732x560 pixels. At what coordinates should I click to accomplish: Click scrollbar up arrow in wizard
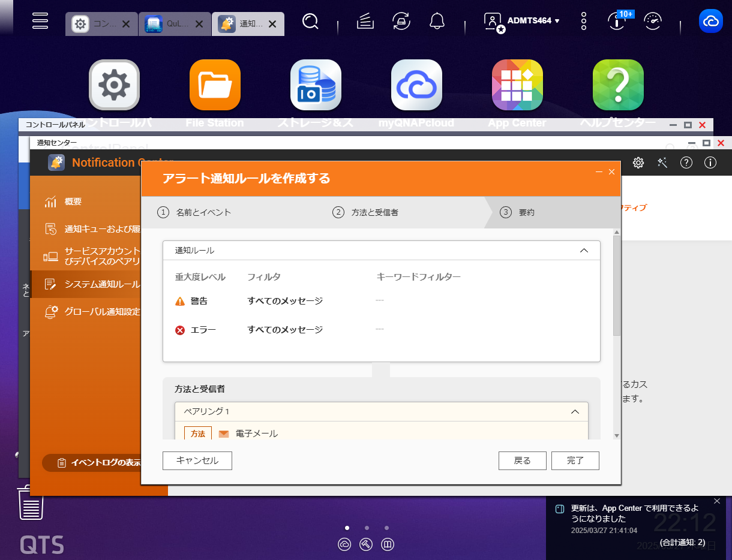pyautogui.click(x=616, y=232)
